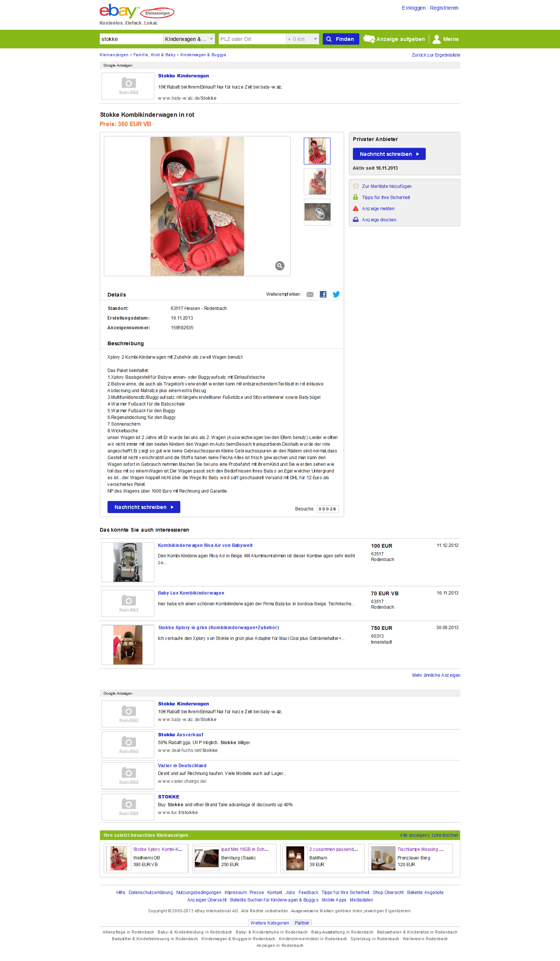
Task: Select the wheel close-up thumbnail
Action: [317, 212]
